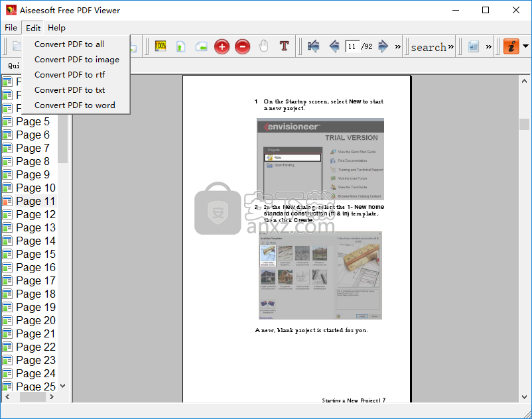
Task: Click the fit page height icon
Action: 180,46
